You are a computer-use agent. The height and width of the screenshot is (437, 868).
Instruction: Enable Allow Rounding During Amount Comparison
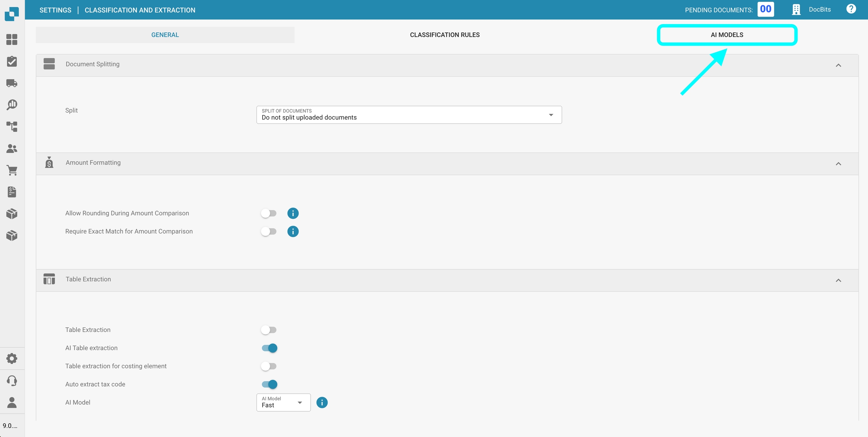tap(269, 213)
